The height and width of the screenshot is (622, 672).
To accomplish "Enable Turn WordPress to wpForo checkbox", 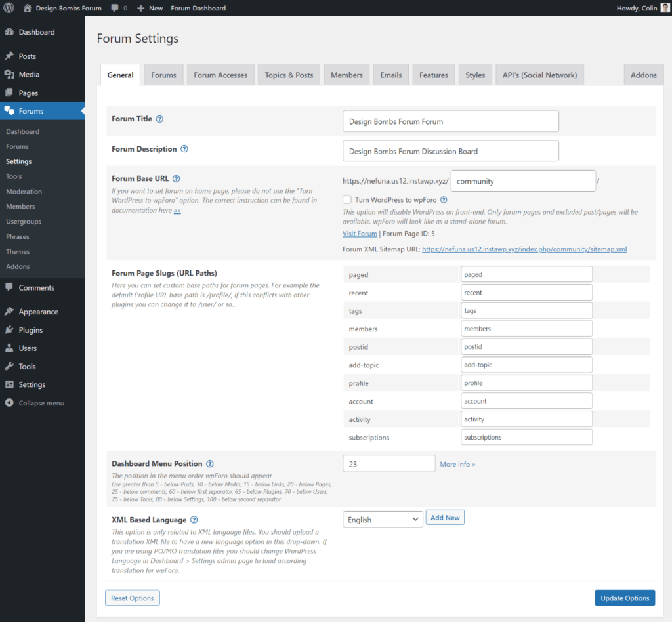I will (347, 199).
